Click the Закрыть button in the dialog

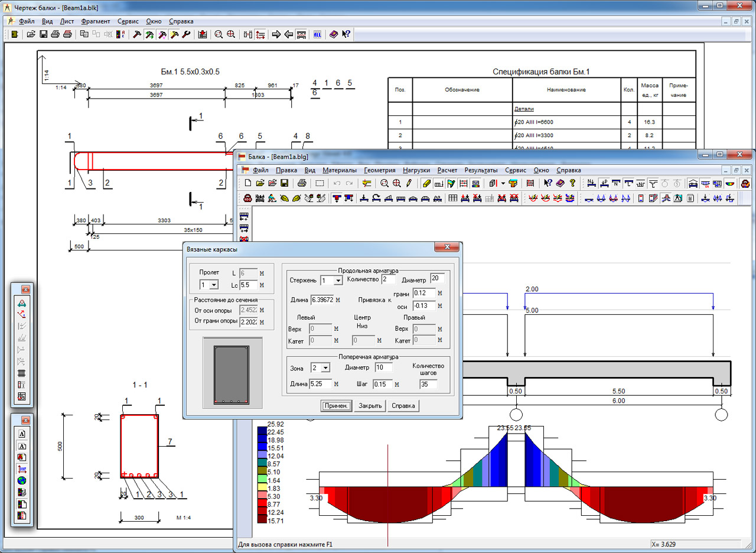370,406
